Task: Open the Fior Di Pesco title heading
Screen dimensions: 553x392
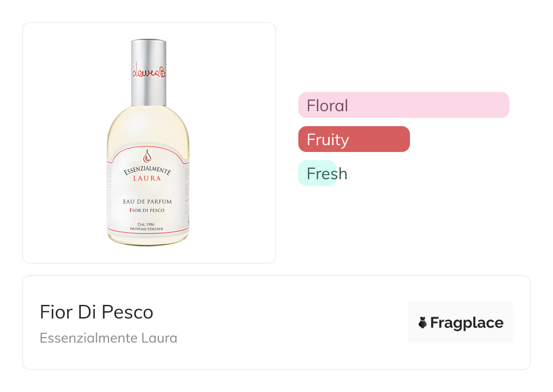Action: coord(96,312)
